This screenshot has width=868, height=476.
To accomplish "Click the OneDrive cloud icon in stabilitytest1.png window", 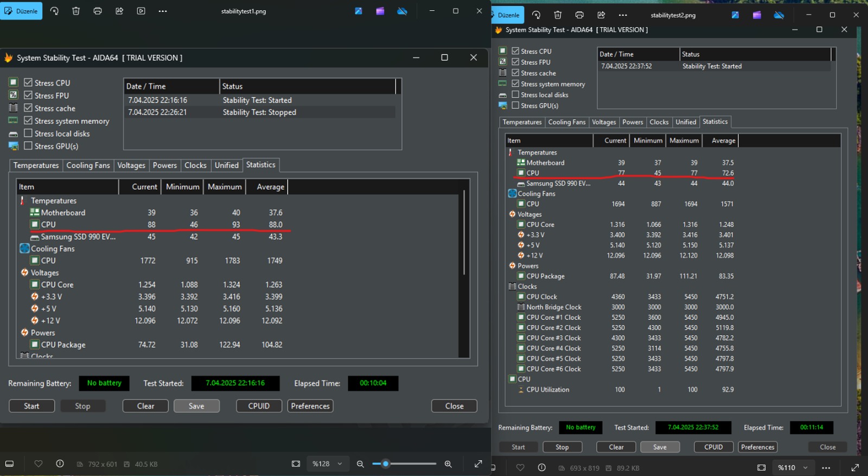I will point(402,11).
